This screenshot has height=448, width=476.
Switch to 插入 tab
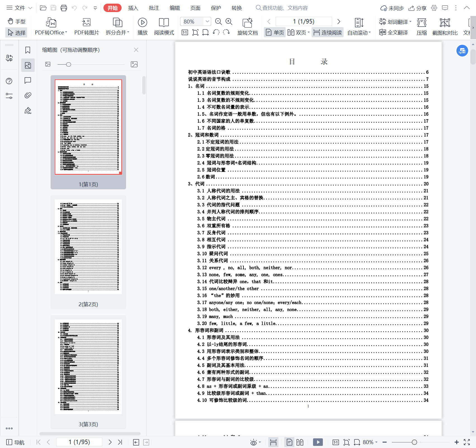[x=133, y=8]
